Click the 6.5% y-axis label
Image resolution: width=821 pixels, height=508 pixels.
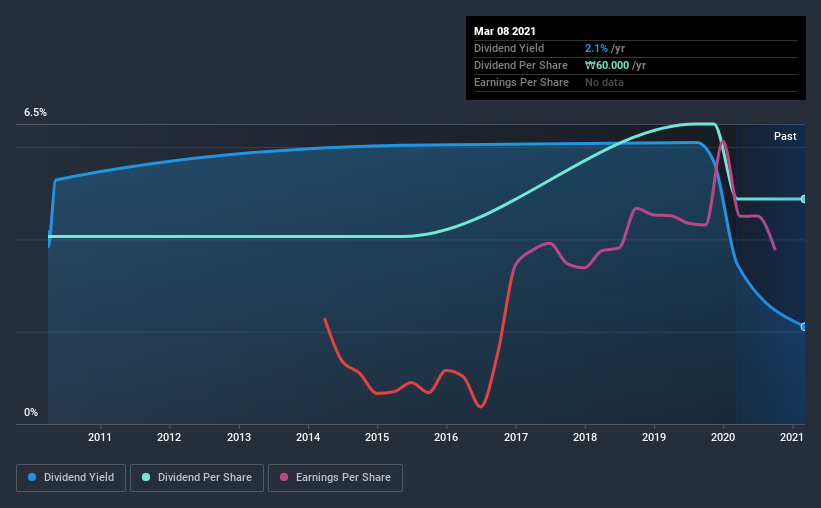click(x=35, y=113)
